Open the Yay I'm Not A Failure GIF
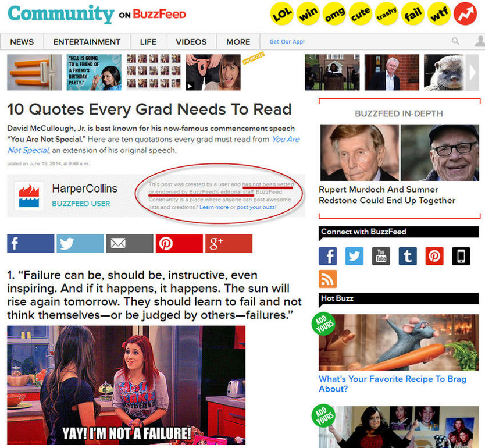This screenshot has width=485, height=448. point(126,385)
